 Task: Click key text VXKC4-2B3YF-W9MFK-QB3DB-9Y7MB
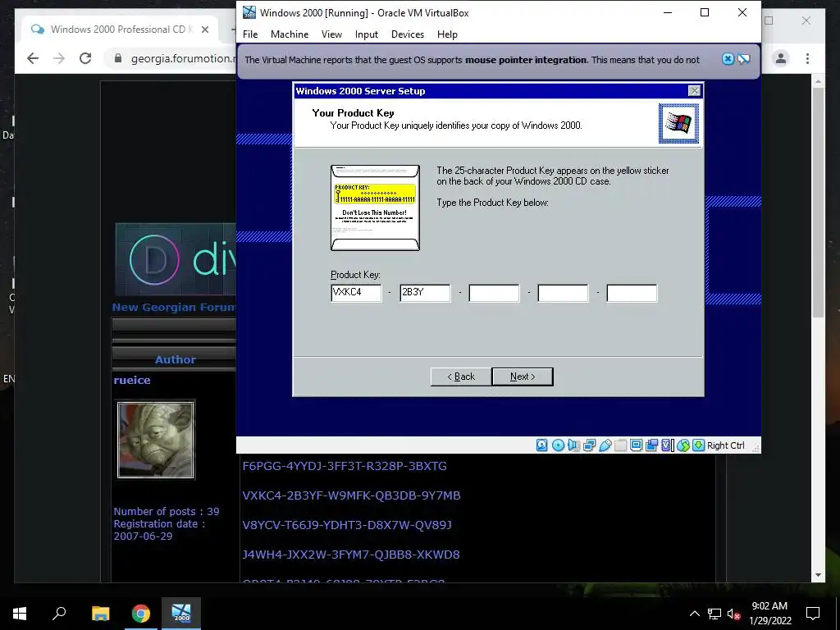351,495
